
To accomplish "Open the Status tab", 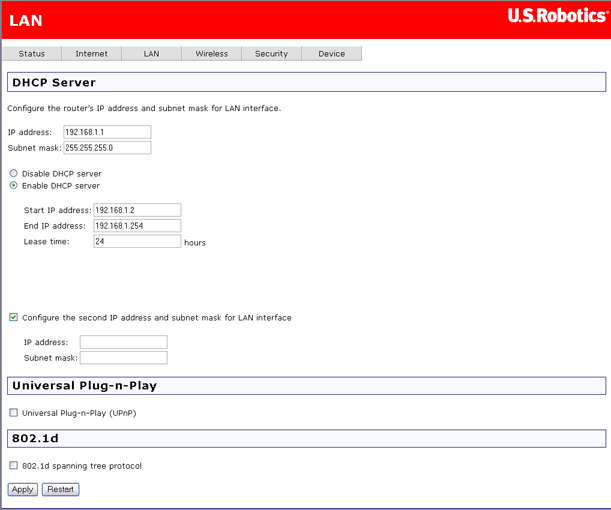I will click(32, 53).
